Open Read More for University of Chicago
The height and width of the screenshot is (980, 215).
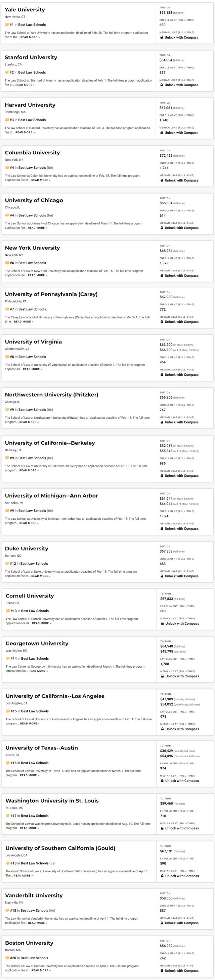click(x=37, y=228)
